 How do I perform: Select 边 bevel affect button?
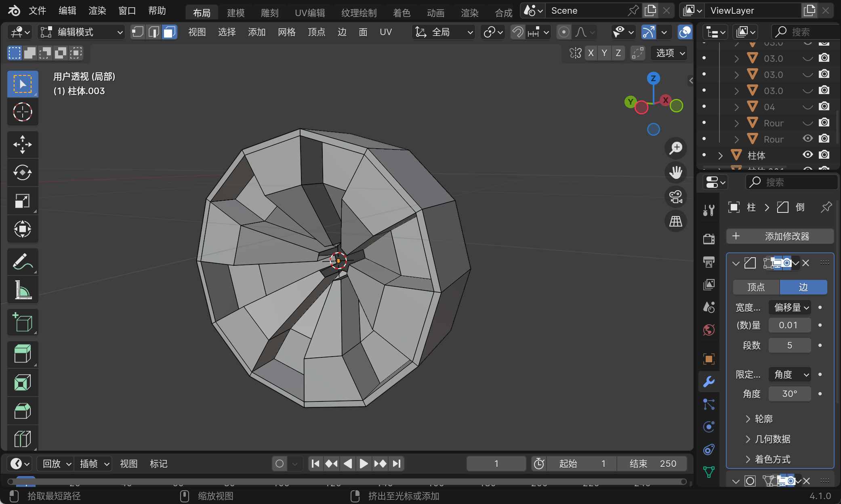[x=803, y=287]
